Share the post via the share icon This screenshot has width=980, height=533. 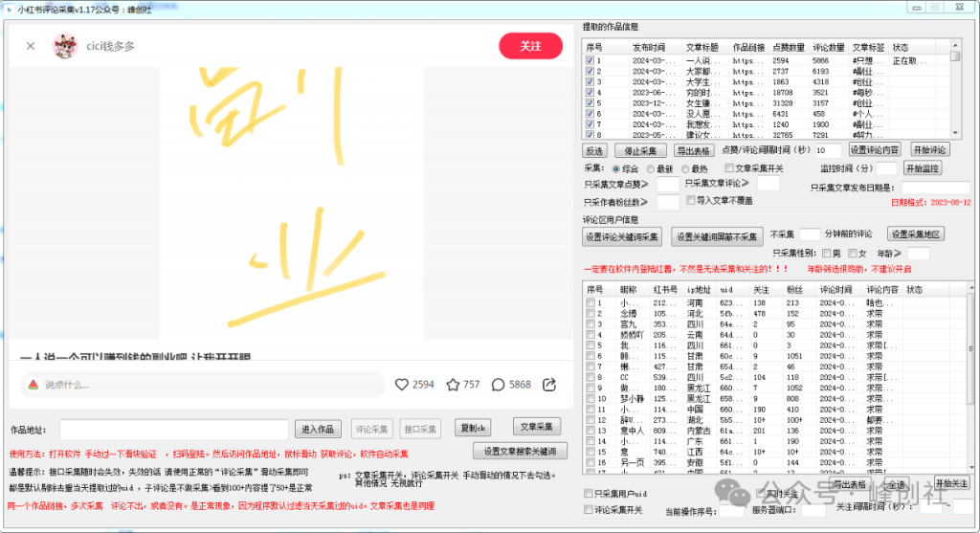click(549, 385)
